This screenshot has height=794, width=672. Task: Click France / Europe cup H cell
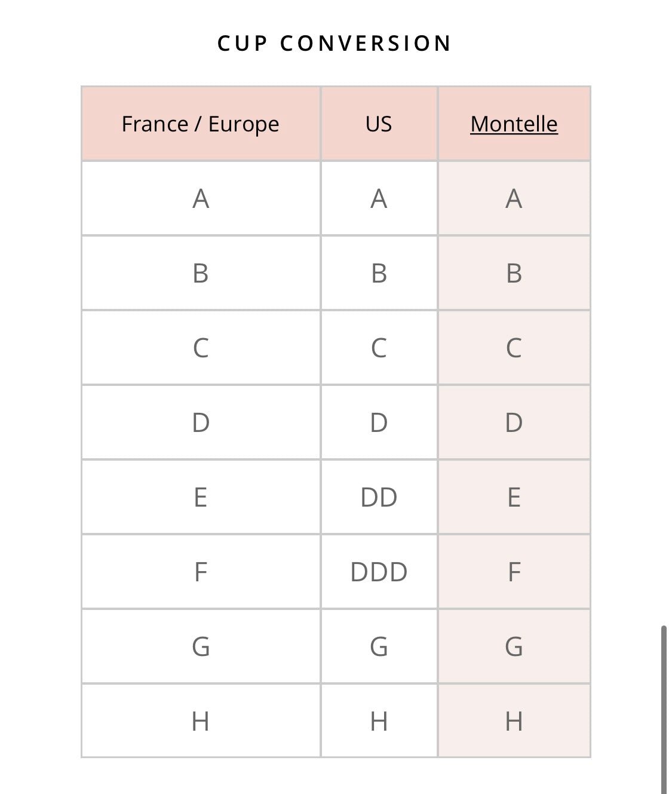(201, 721)
